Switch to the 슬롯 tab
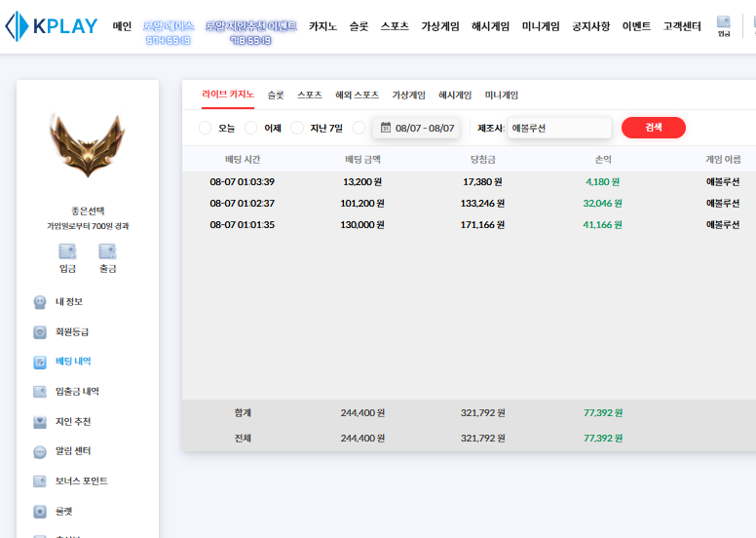 click(x=276, y=96)
